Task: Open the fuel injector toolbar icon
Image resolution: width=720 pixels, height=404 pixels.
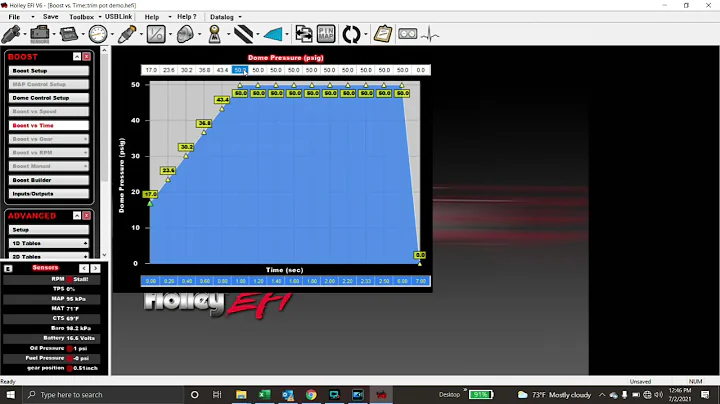Action: pyautogui.click(x=11, y=34)
